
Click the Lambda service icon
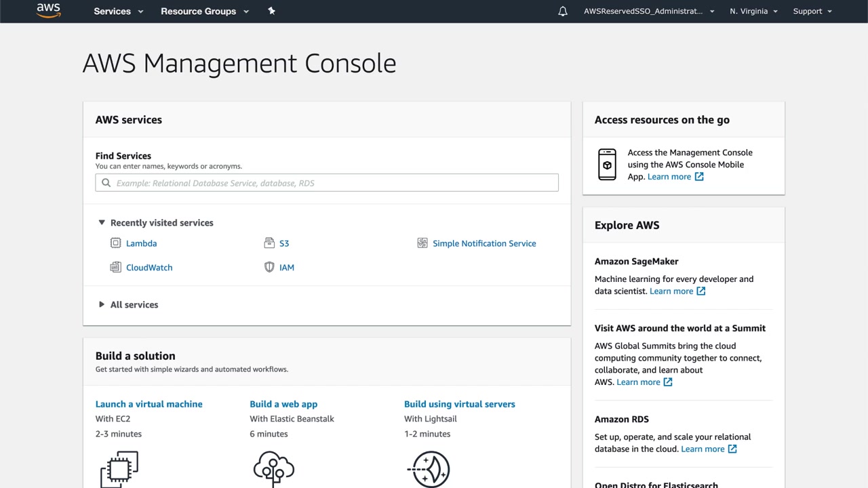pos(115,243)
